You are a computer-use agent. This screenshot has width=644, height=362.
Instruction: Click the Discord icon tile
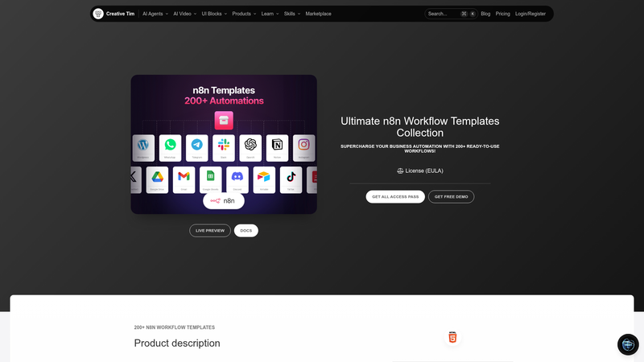(237, 179)
